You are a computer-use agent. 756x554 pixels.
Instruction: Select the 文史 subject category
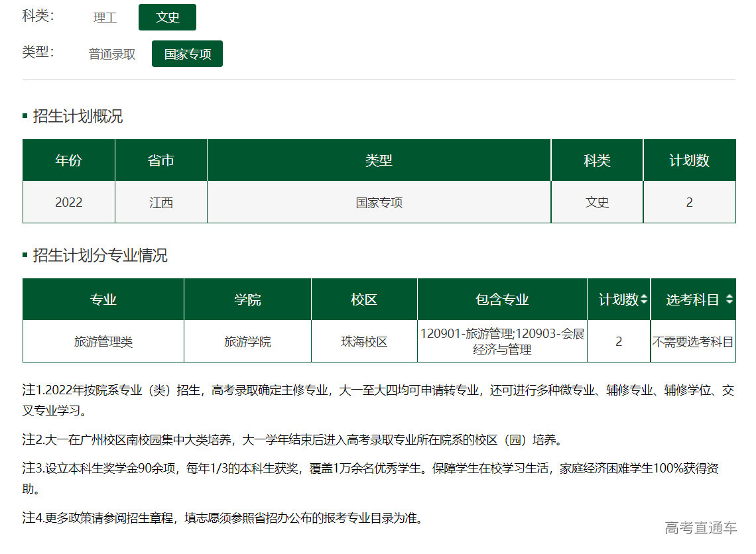click(x=167, y=18)
